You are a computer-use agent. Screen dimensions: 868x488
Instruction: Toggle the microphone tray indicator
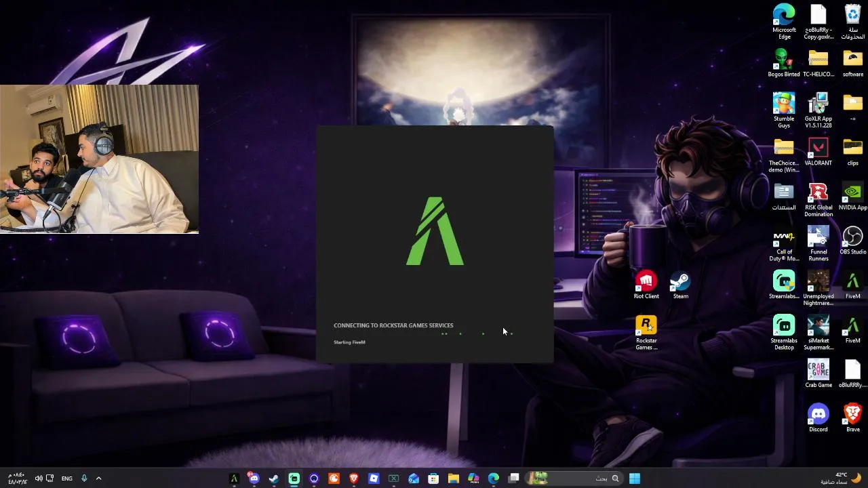point(84,479)
